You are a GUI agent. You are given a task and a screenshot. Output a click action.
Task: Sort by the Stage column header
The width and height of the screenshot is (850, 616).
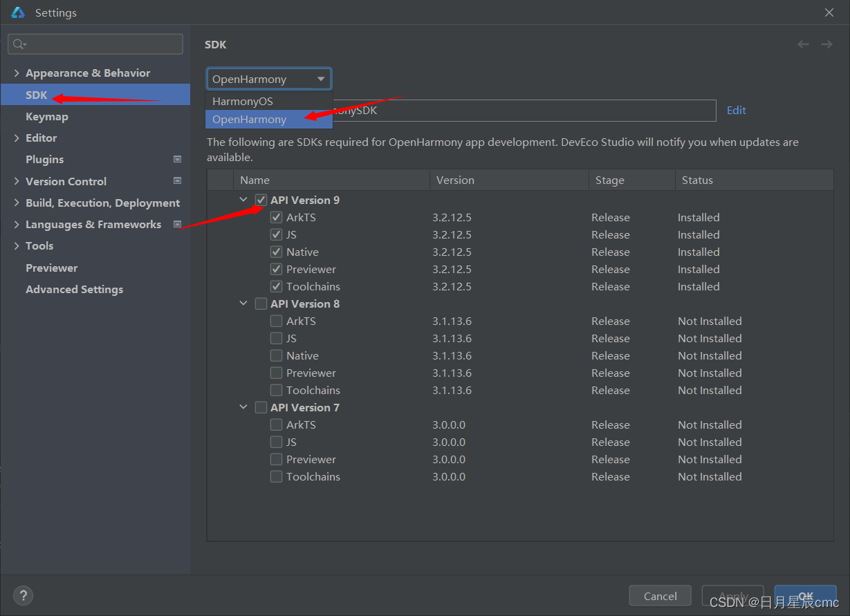tap(631, 180)
